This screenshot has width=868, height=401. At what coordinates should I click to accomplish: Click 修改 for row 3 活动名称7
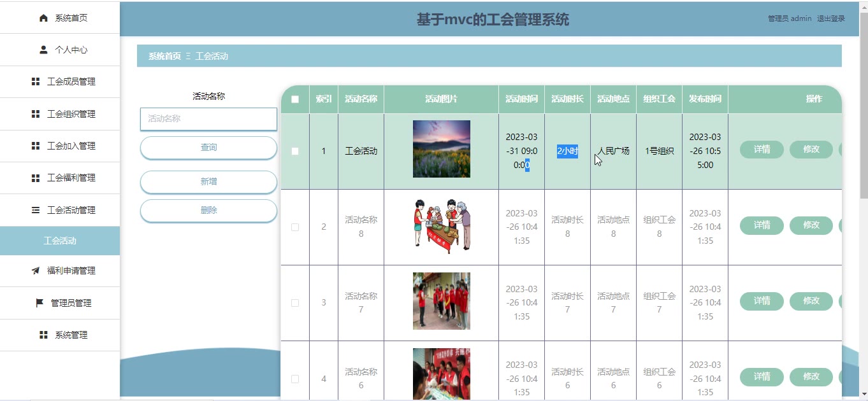(x=811, y=301)
